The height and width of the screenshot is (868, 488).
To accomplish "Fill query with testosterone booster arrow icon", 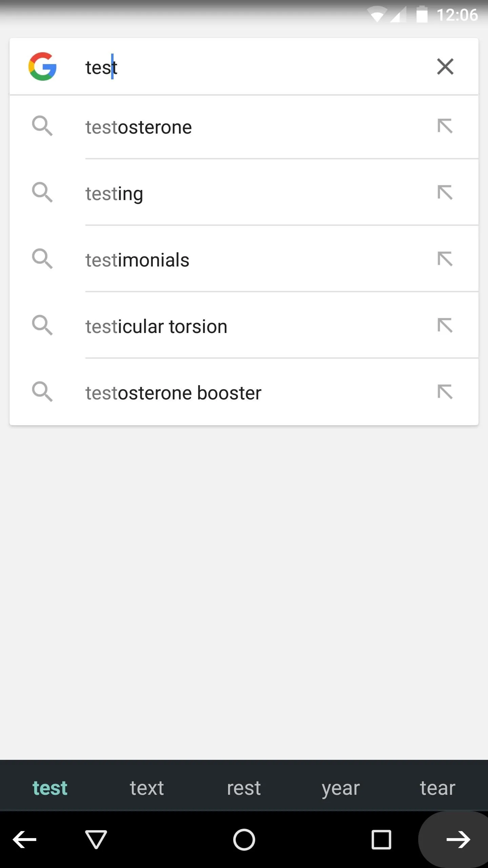I will [x=445, y=392].
